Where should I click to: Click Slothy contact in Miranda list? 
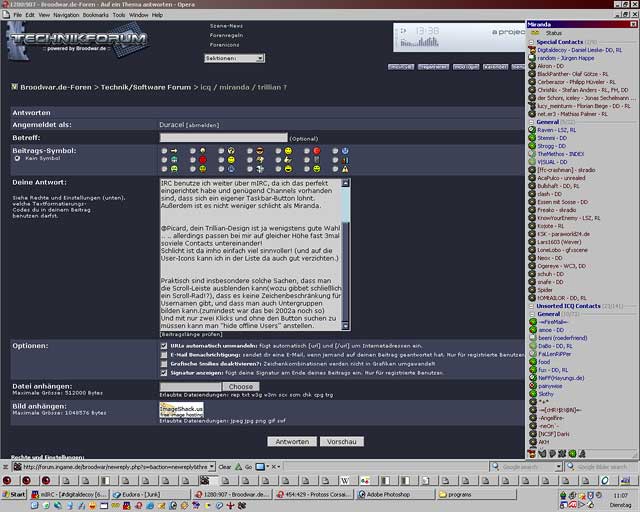coord(546,394)
